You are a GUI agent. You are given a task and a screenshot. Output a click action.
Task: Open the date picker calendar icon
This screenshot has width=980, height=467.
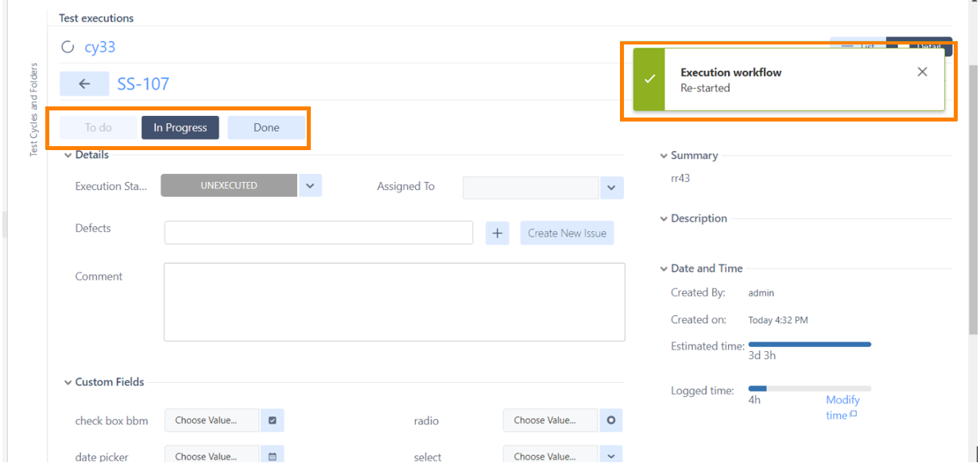click(x=272, y=457)
